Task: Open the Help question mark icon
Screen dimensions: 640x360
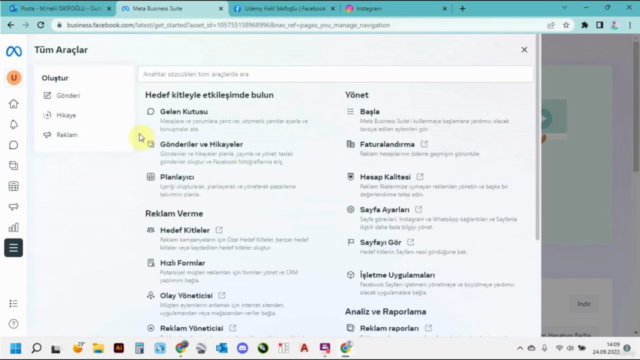Action: click(13, 324)
